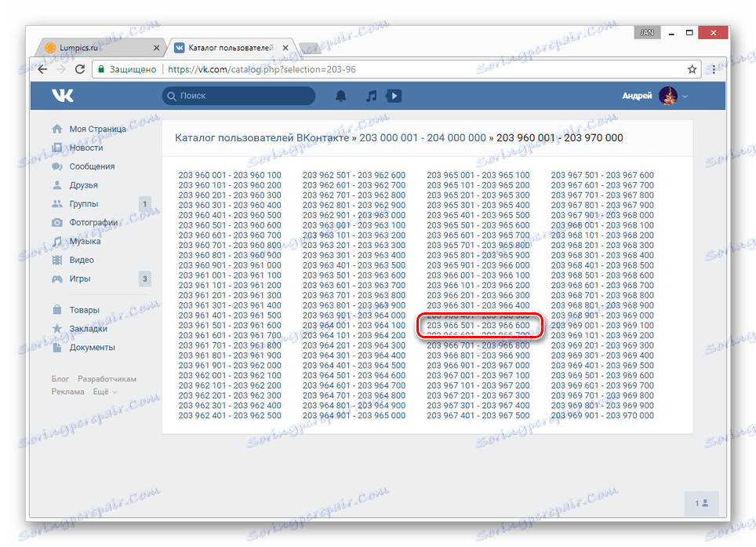Viewport: 756px width, 547px height.
Task: Click the browser back arrow
Action: [42, 70]
